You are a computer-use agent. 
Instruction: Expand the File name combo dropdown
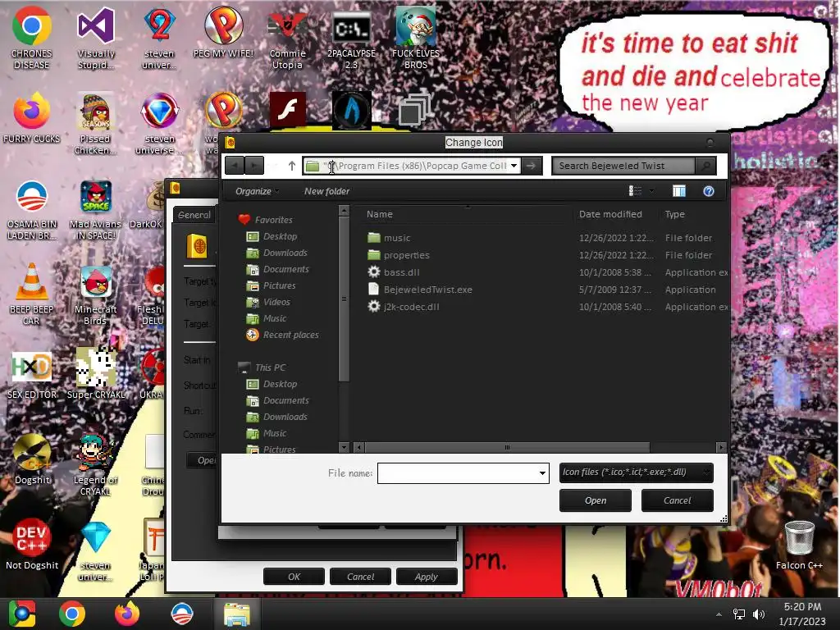click(x=542, y=473)
